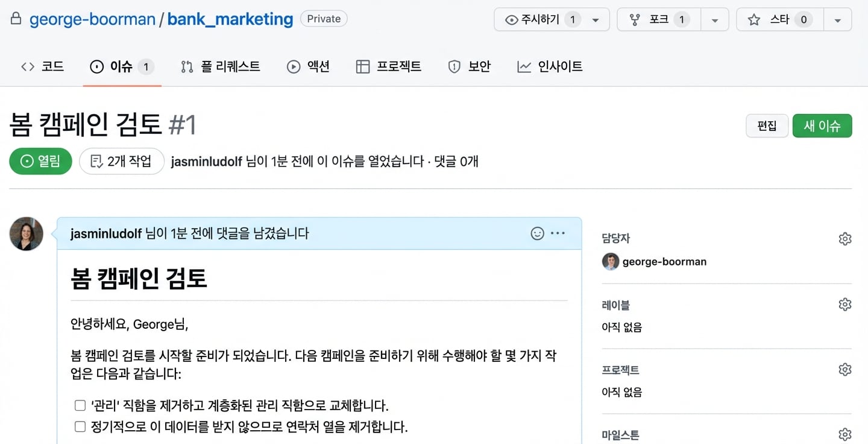
Task: Open jasminludolf link in comment header
Action: point(106,233)
